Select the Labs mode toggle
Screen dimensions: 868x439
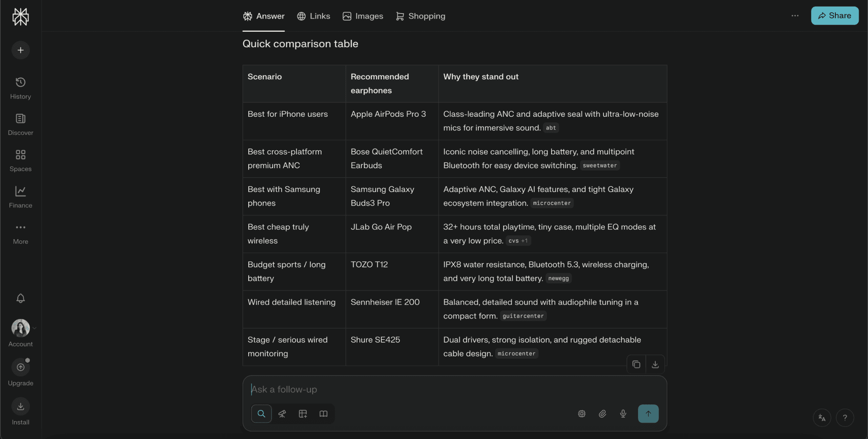[303, 414]
